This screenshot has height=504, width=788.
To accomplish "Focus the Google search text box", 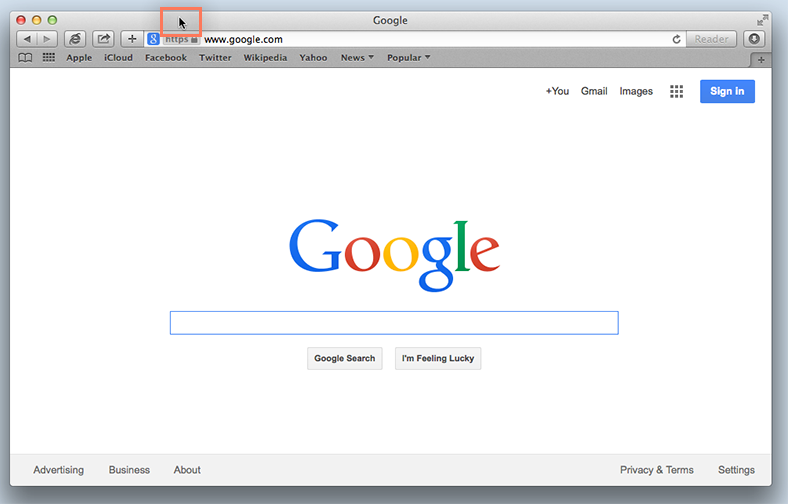I will tap(394, 323).
